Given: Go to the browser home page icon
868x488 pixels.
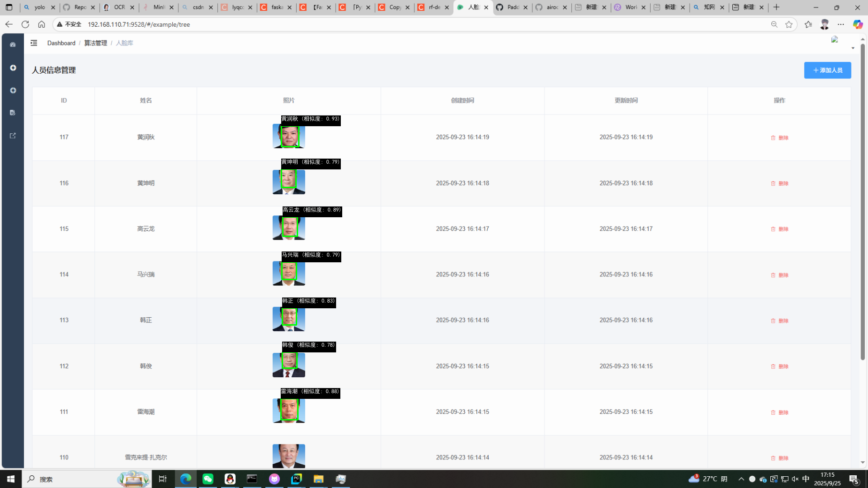Looking at the screenshot, I should pyautogui.click(x=42, y=24).
